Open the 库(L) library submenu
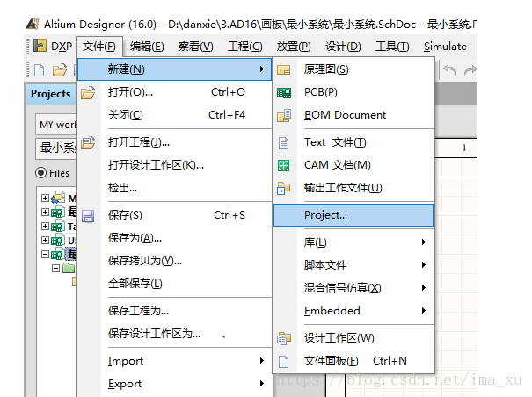 [353, 242]
